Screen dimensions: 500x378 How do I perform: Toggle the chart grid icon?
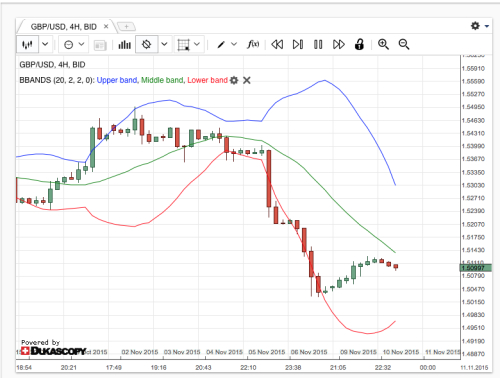tap(183, 45)
